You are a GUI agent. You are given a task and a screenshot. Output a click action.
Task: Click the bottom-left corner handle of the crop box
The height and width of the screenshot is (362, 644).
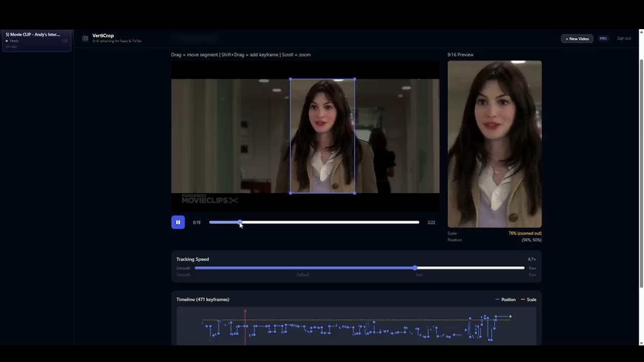coord(290,193)
